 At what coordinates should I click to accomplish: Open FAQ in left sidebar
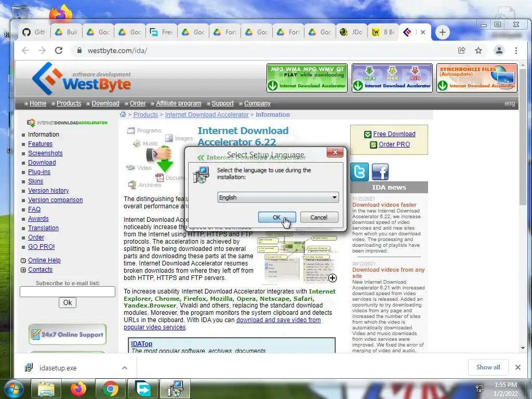pos(34,209)
